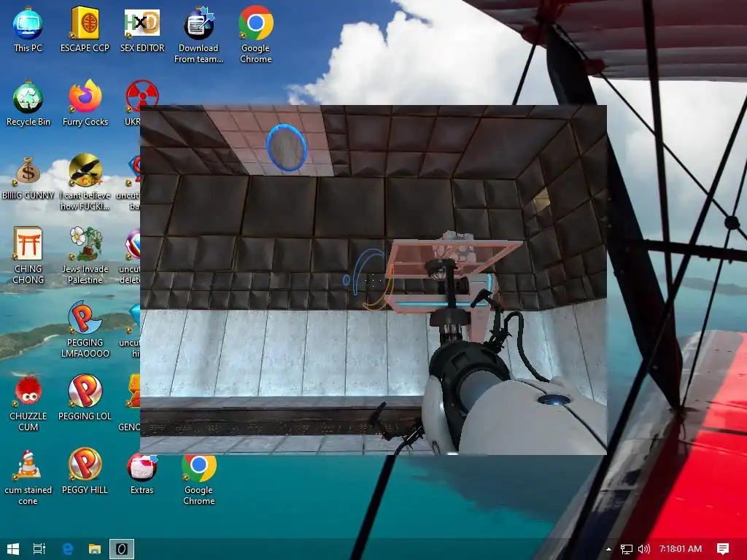Open the volume control tray icon
Viewport: 747px width, 560px height.
[643, 549]
